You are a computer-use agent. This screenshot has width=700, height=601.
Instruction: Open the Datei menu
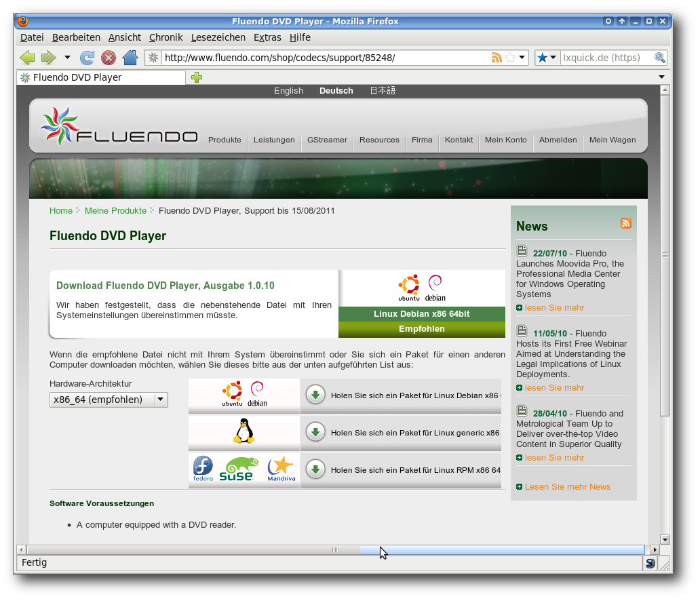(x=32, y=37)
